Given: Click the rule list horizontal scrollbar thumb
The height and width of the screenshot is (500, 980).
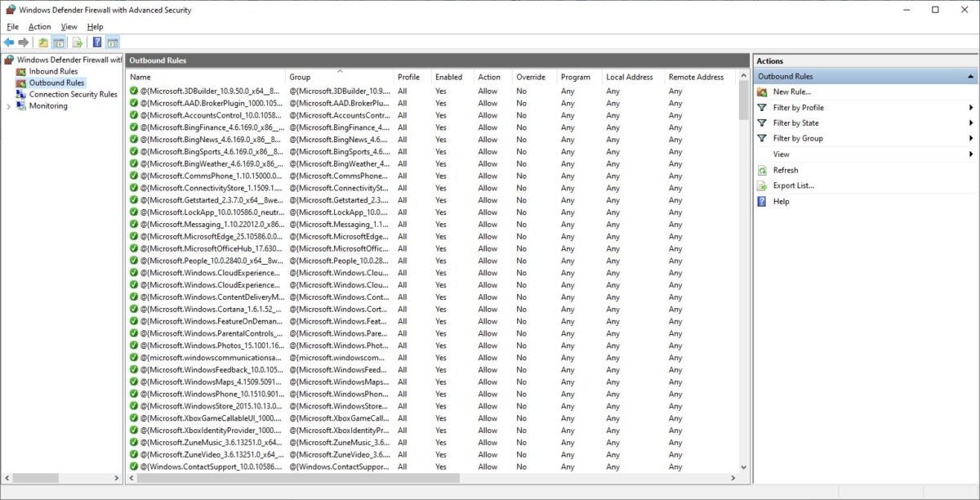Looking at the screenshot, I should (x=298, y=478).
